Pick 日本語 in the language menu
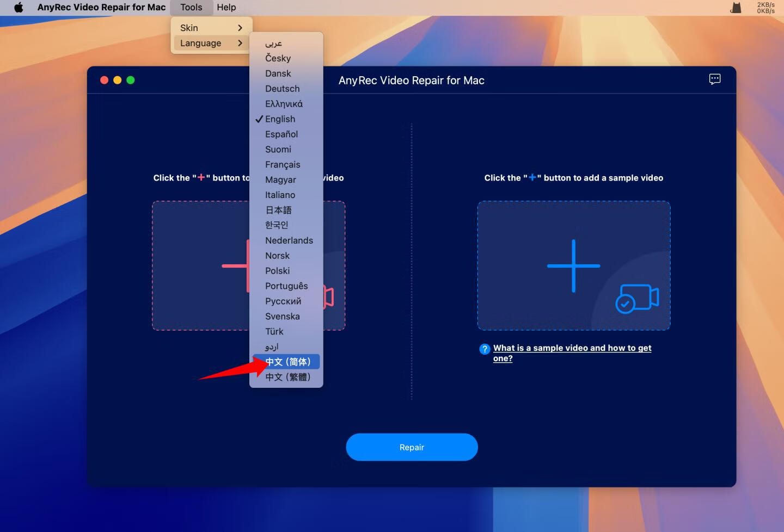Image resolution: width=784 pixels, height=532 pixels. (x=286, y=210)
